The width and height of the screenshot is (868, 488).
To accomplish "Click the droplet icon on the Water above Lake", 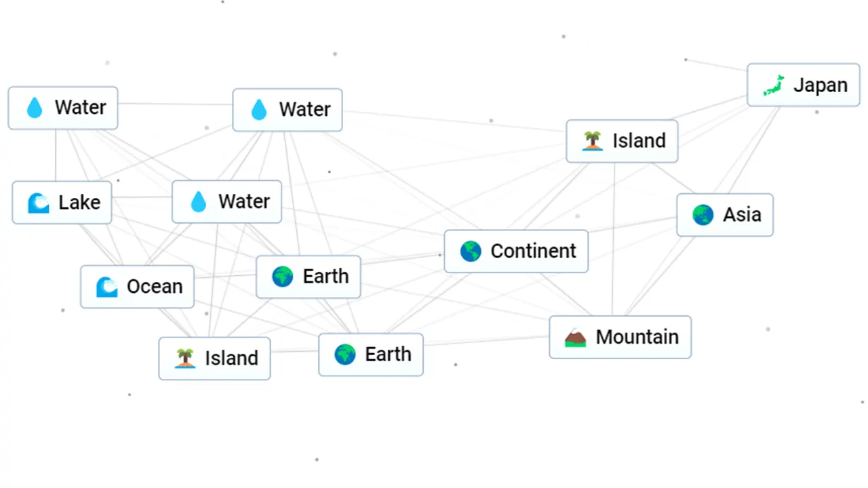I will [x=35, y=108].
